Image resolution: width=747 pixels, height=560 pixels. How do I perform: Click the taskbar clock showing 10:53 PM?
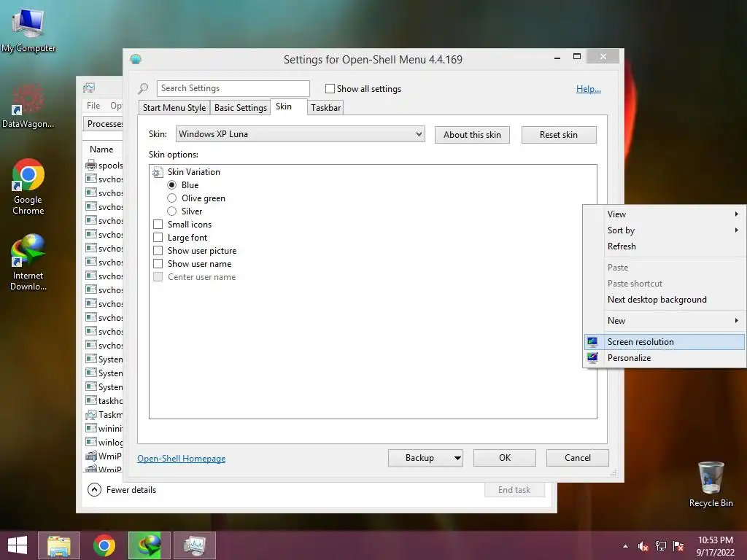[716, 545]
